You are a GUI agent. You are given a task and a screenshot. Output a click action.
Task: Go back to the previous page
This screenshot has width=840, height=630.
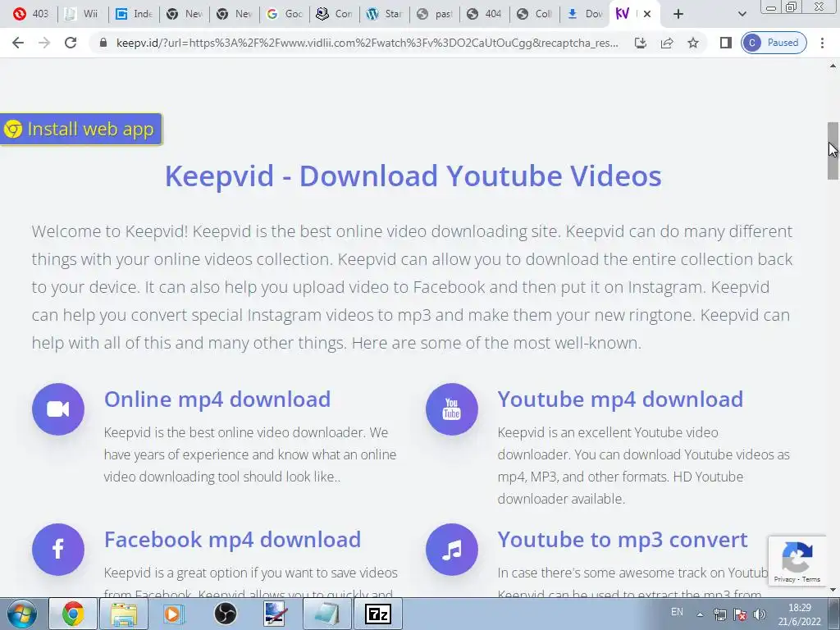[x=18, y=43]
